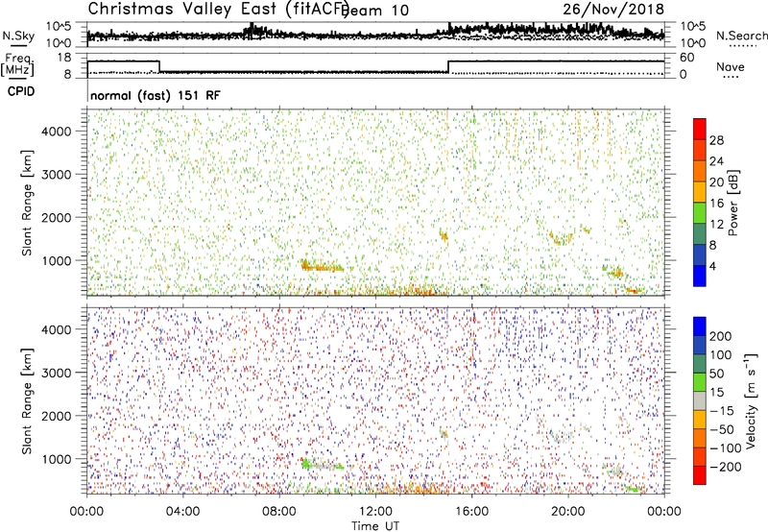The height and width of the screenshot is (532, 768).
Task: Click the 'Velocity [m s-1]' color bar label
Action: coord(752,400)
